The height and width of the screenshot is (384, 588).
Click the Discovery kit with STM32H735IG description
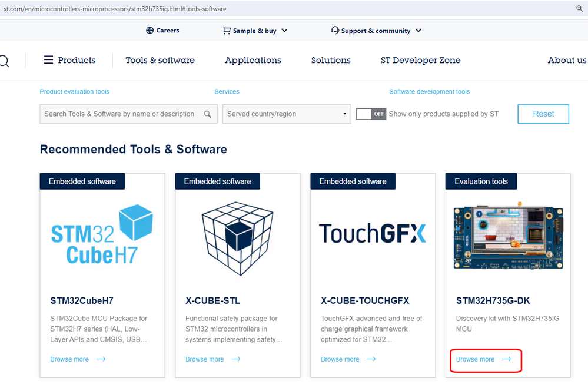click(x=507, y=323)
